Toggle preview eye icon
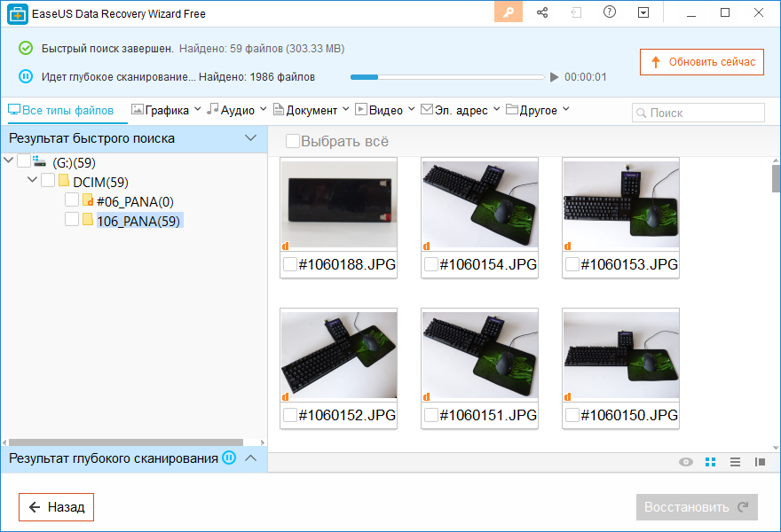This screenshot has width=781, height=532. click(686, 462)
